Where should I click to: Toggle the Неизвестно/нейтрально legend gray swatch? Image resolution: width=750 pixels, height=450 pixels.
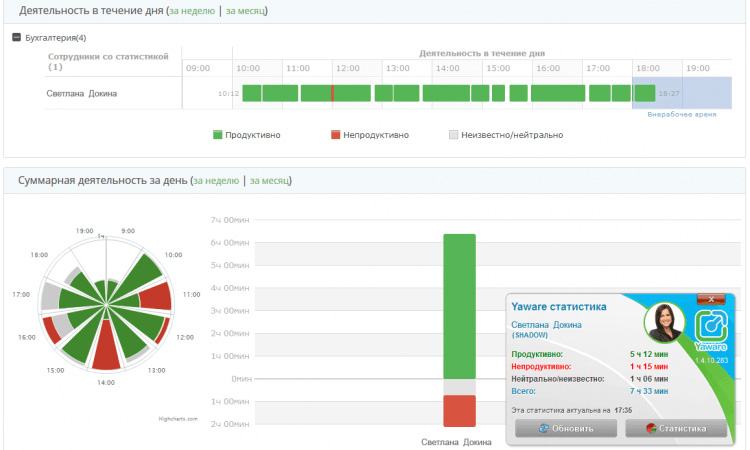coord(453,135)
